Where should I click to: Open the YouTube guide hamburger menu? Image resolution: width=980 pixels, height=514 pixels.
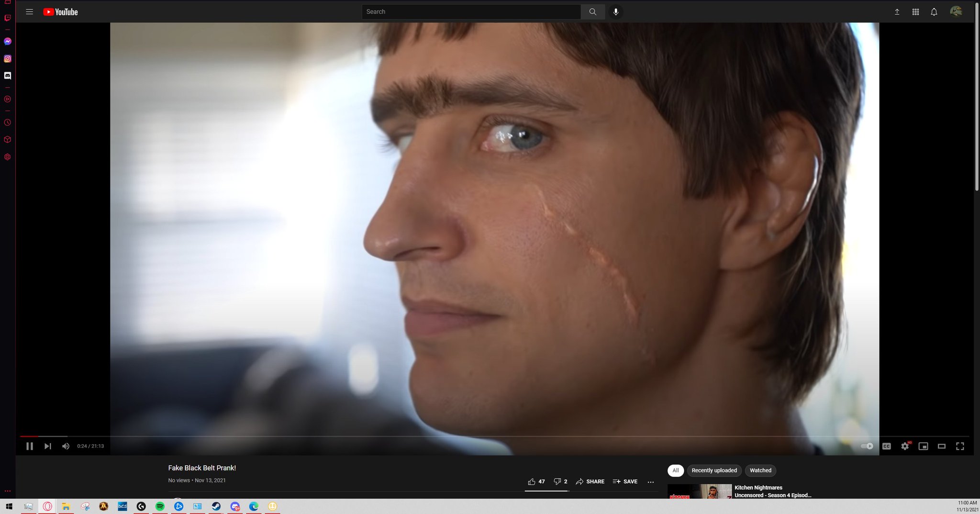click(30, 12)
